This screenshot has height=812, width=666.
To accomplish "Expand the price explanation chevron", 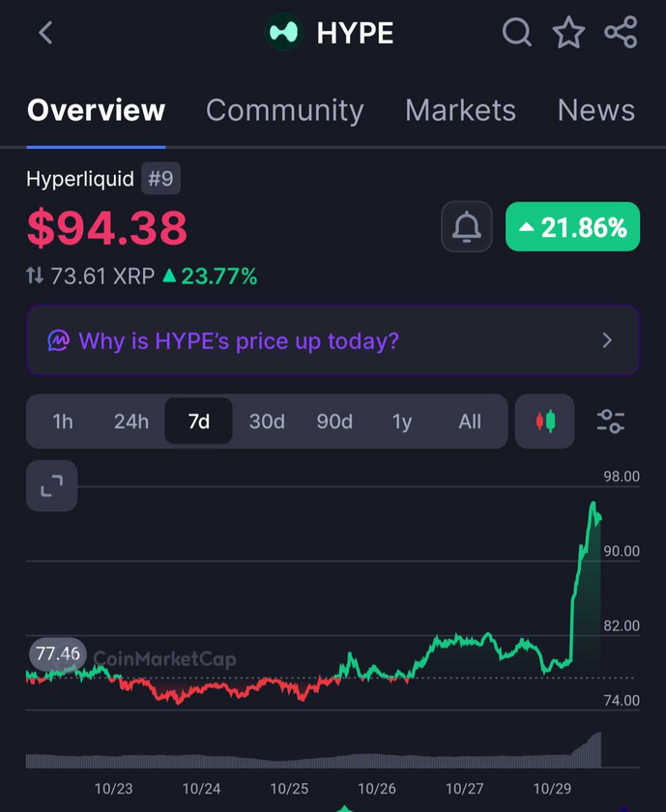I will pos(607,340).
